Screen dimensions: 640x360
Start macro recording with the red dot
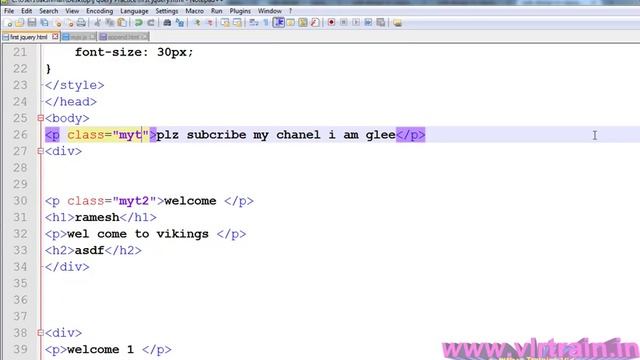click(x=331, y=23)
